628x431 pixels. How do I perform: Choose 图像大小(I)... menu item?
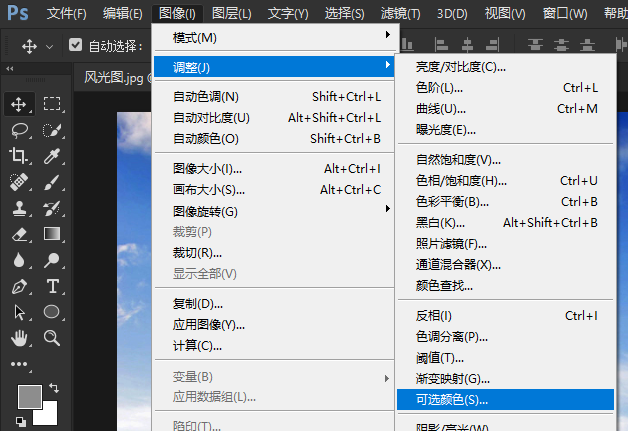(x=274, y=169)
